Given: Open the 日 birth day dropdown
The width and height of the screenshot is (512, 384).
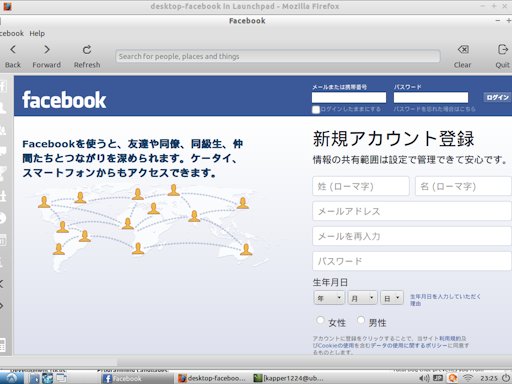Looking at the screenshot, I should [392, 298].
